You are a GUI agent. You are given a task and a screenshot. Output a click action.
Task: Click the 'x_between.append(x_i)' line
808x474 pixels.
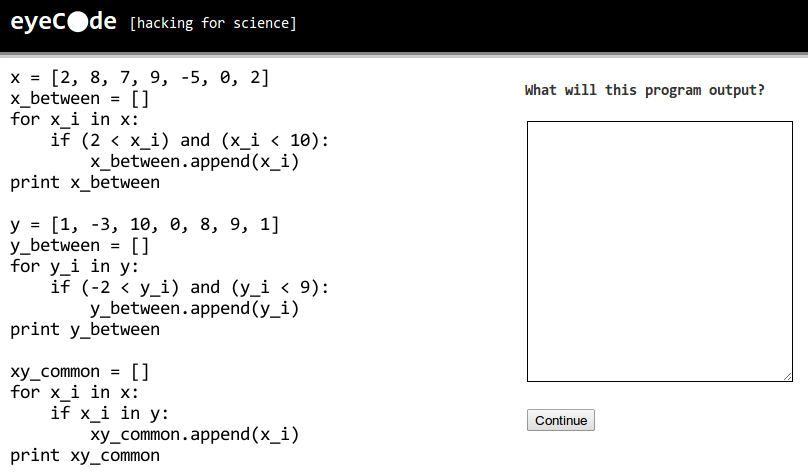coord(195,161)
